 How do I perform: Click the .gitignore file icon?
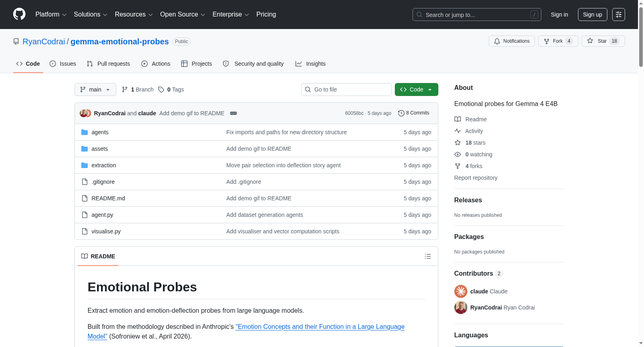85,182
